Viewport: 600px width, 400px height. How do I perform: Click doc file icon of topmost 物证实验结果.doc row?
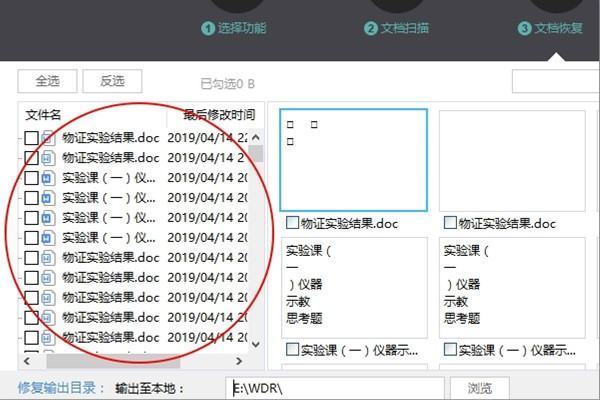click(x=48, y=138)
